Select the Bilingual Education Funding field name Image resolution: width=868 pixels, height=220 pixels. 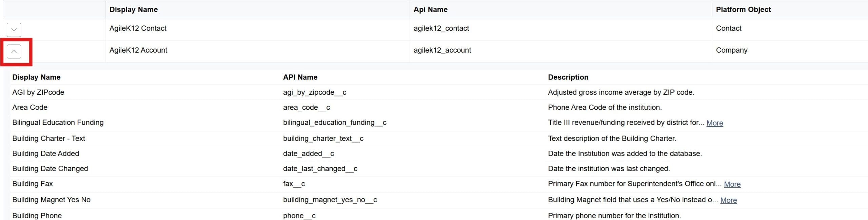pyautogui.click(x=58, y=122)
